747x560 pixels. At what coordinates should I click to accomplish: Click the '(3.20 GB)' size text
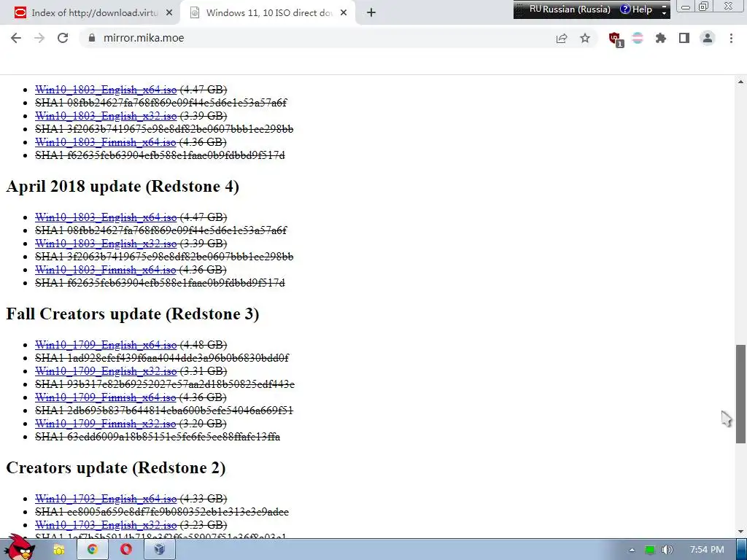(x=203, y=424)
